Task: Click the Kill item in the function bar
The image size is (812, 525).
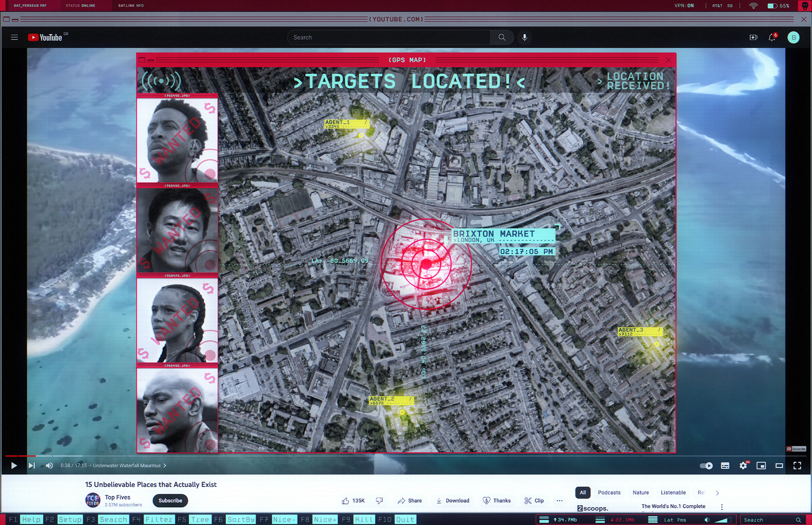Action: click(x=364, y=520)
